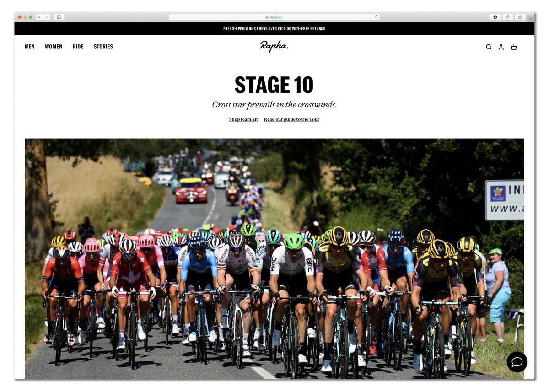View the shopping basket icon
This screenshot has height=392, width=549.
coord(514,47)
